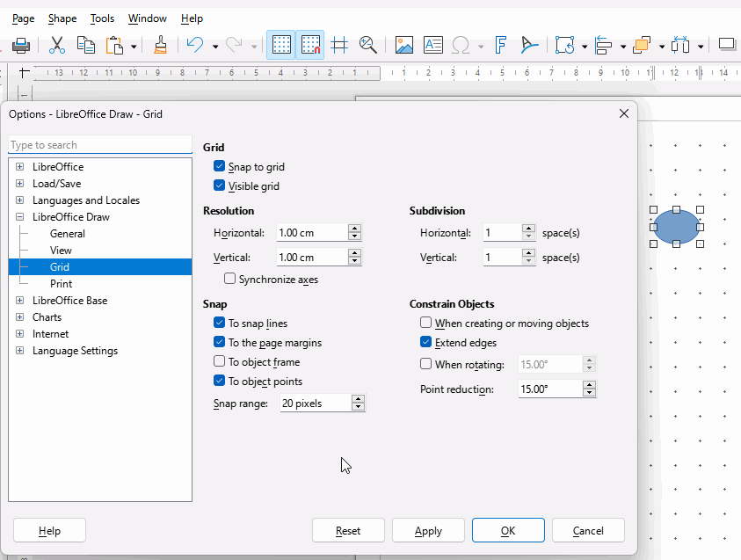741x560 pixels.
Task: Click the Insert Image icon
Action: coord(404,46)
